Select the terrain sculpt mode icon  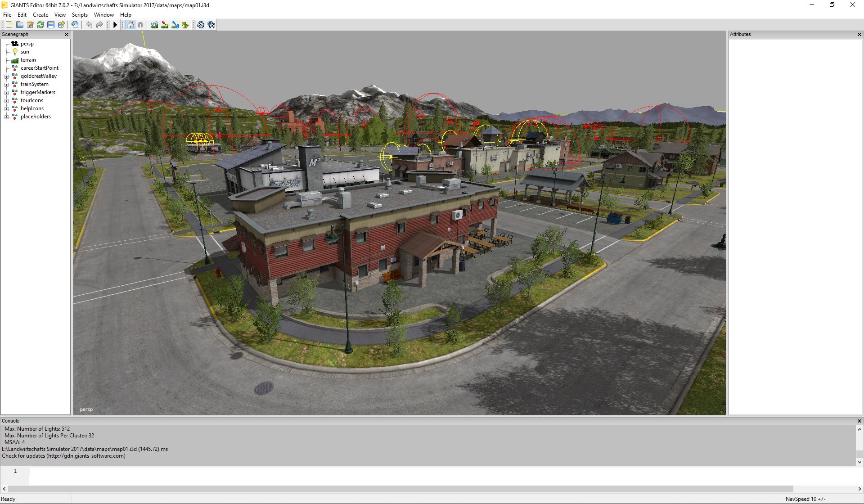[x=154, y=25]
